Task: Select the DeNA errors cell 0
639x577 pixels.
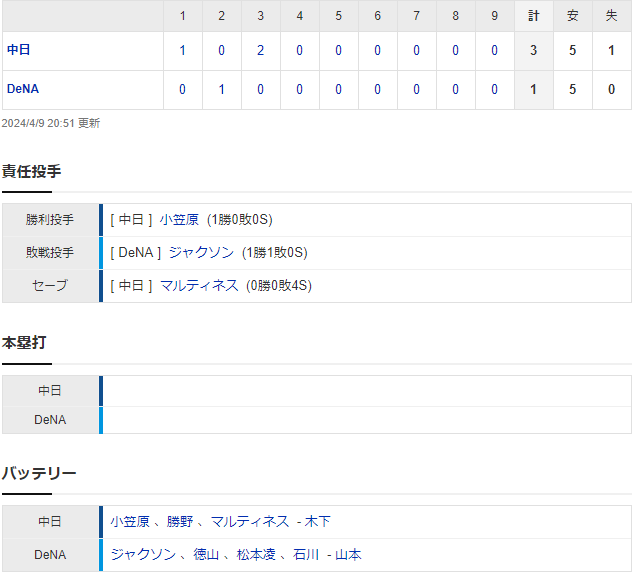Action: pyautogui.click(x=612, y=89)
